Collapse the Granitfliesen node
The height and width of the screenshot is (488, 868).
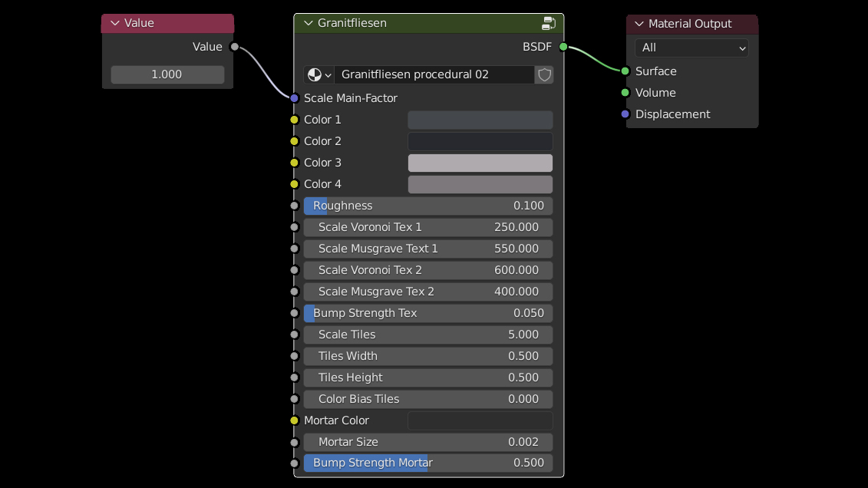[x=309, y=23]
